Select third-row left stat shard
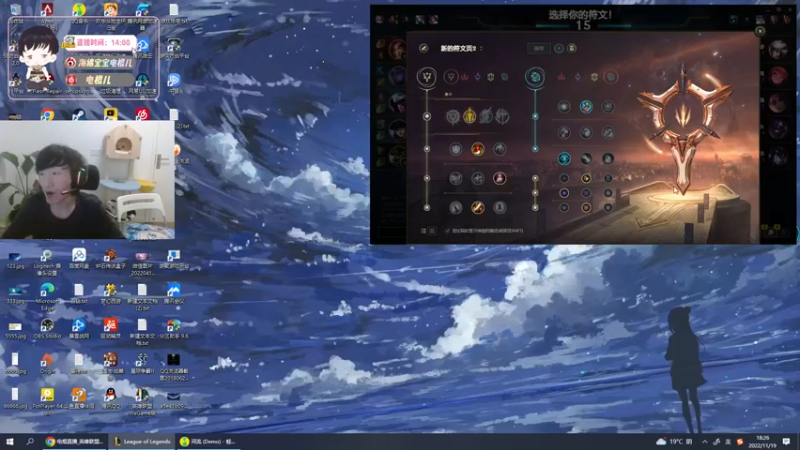800x450 pixels. (564, 207)
